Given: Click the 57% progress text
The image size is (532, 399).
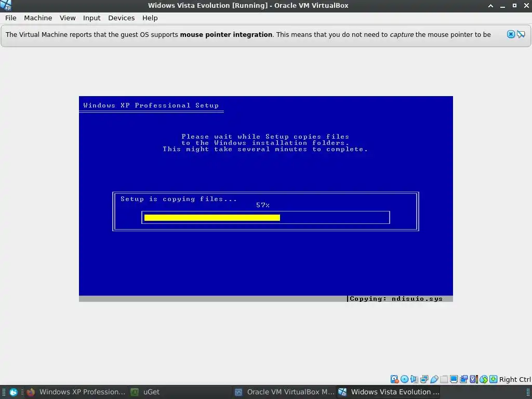Looking at the screenshot, I should (262, 205).
